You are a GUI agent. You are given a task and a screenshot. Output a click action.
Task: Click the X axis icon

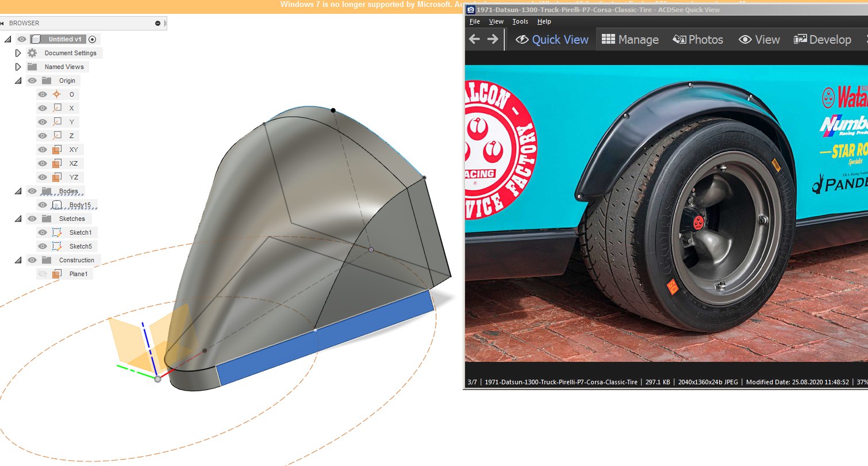(56, 108)
